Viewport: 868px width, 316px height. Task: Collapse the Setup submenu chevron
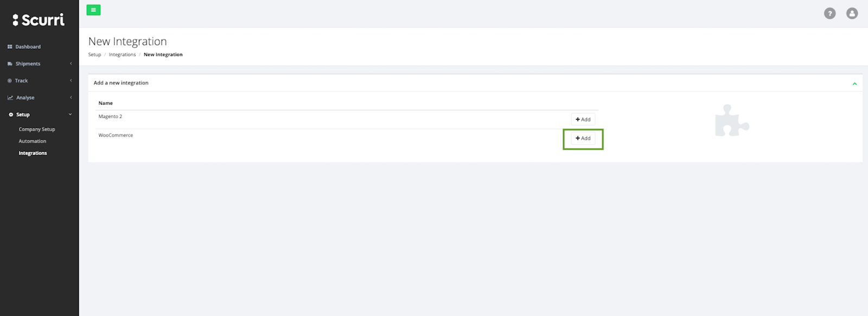pyautogui.click(x=70, y=114)
